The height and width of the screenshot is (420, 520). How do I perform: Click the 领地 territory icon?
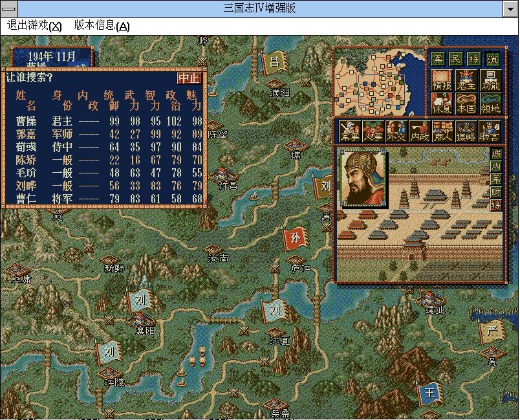click(x=491, y=103)
